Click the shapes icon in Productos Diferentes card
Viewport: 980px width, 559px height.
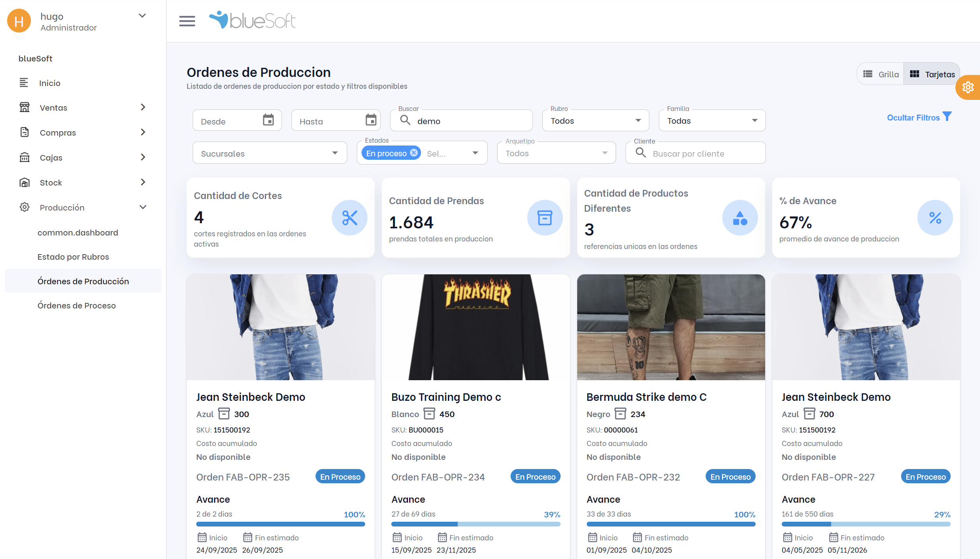(x=740, y=218)
